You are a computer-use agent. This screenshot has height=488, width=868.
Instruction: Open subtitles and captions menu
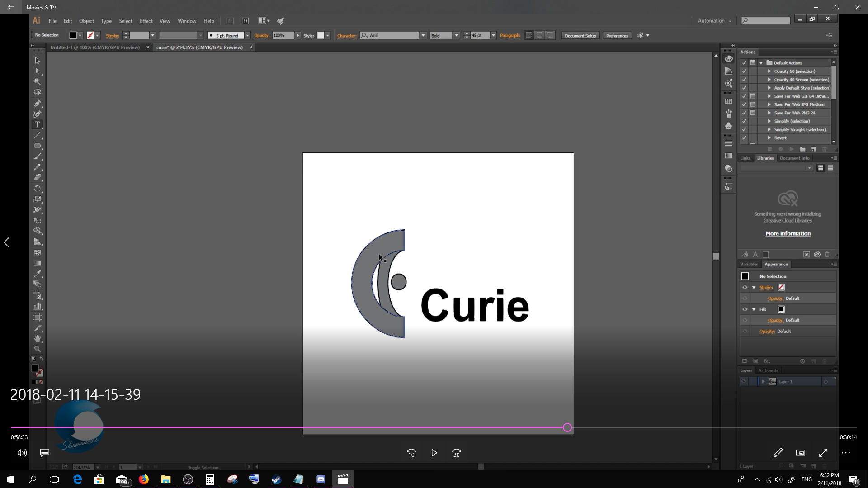pyautogui.click(x=45, y=453)
